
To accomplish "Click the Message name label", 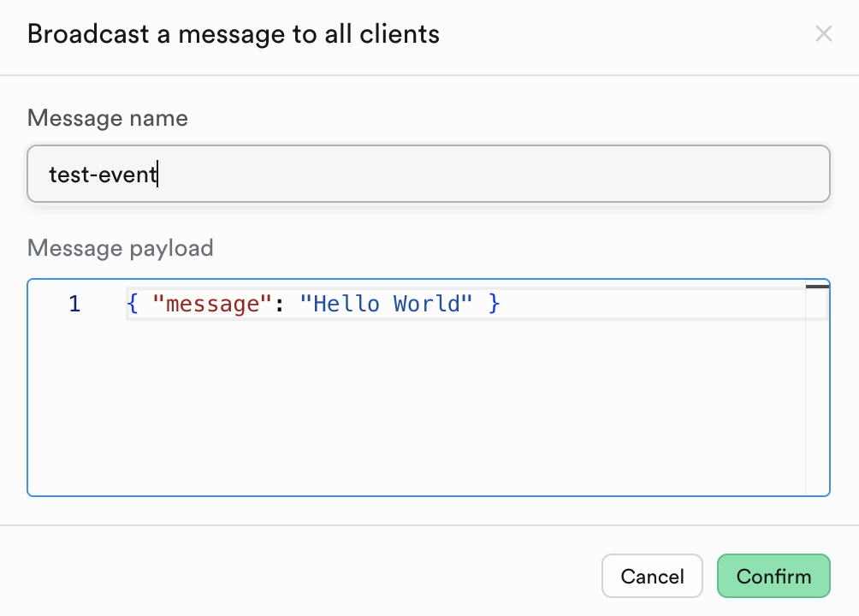I will [108, 118].
